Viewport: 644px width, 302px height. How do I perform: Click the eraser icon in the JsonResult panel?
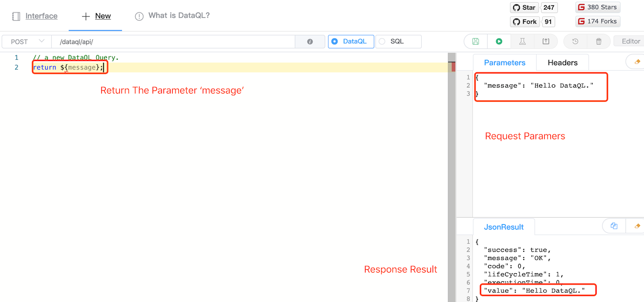pyautogui.click(x=637, y=226)
